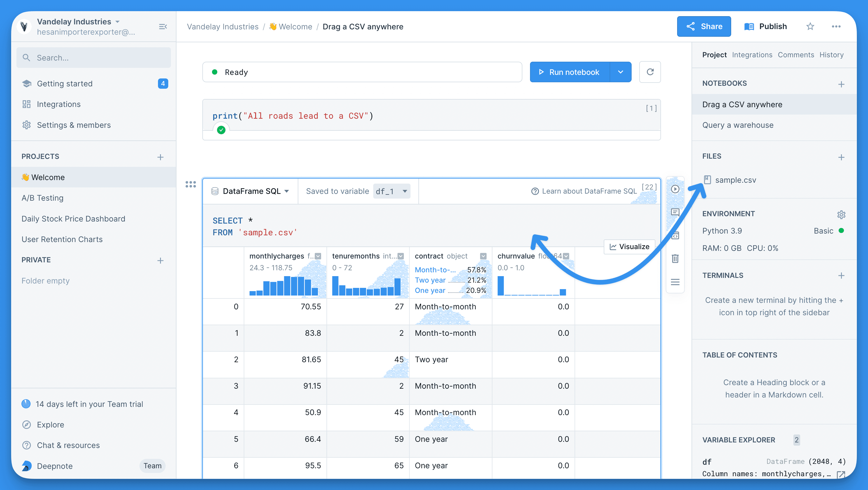Click the add new file icon

(841, 157)
